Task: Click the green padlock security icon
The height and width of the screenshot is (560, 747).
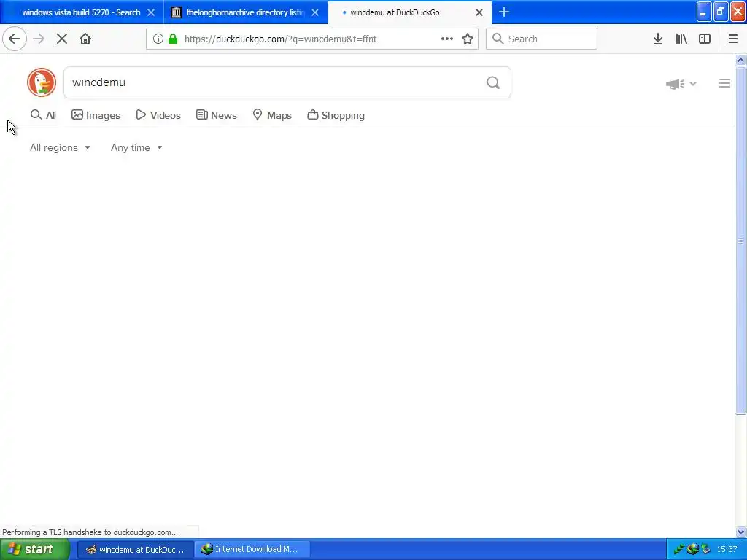Action: (173, 39)
